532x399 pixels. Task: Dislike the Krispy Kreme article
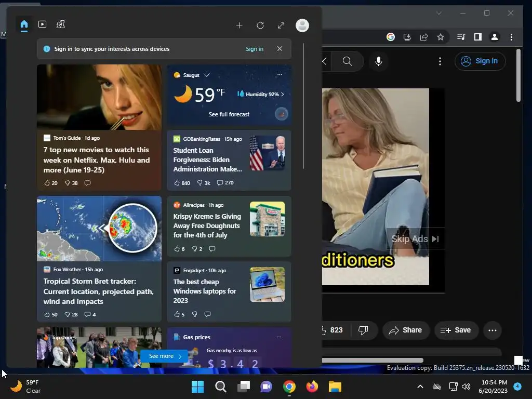197,249
